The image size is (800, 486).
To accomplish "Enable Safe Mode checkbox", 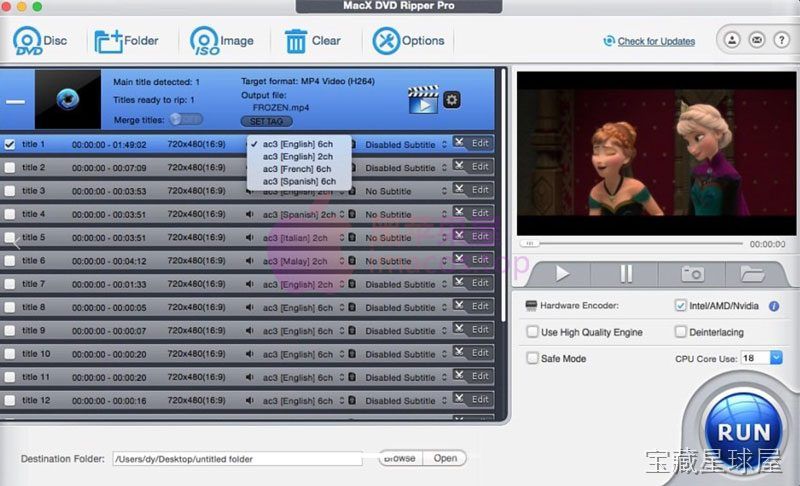I will click(x=532, y=359).
